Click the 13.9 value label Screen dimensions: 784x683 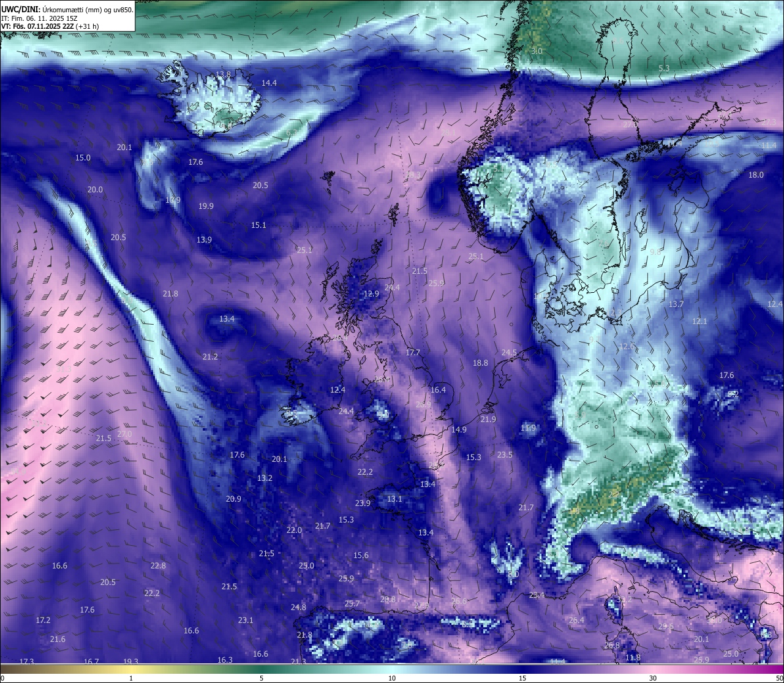(x=204, y=240)
